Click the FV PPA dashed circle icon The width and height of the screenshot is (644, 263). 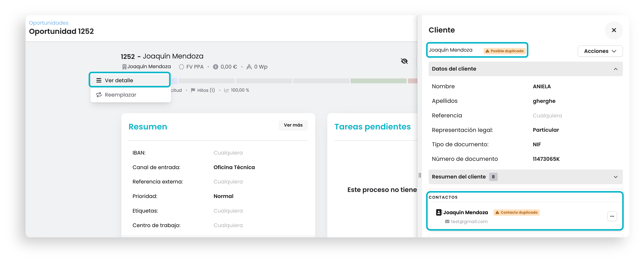pos(181,67)
